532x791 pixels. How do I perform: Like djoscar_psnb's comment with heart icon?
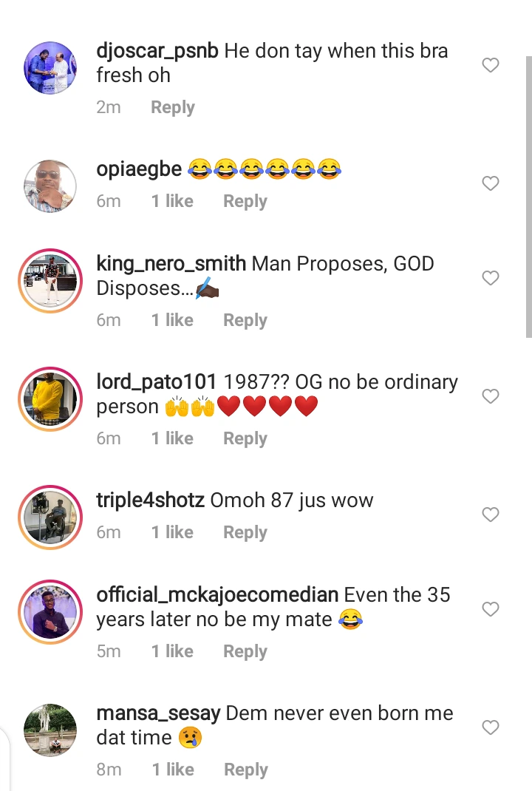(491, 66)
